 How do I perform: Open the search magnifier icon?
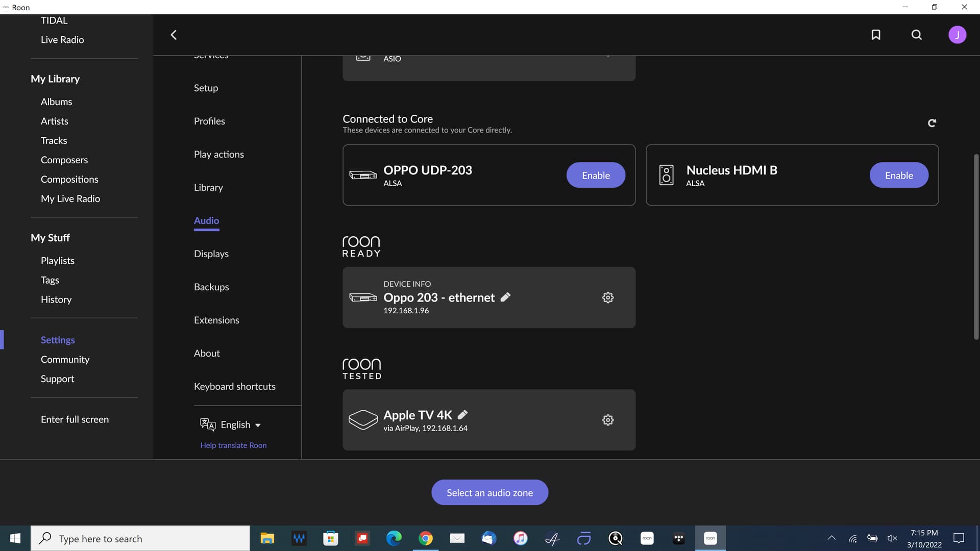pos(916,35)
